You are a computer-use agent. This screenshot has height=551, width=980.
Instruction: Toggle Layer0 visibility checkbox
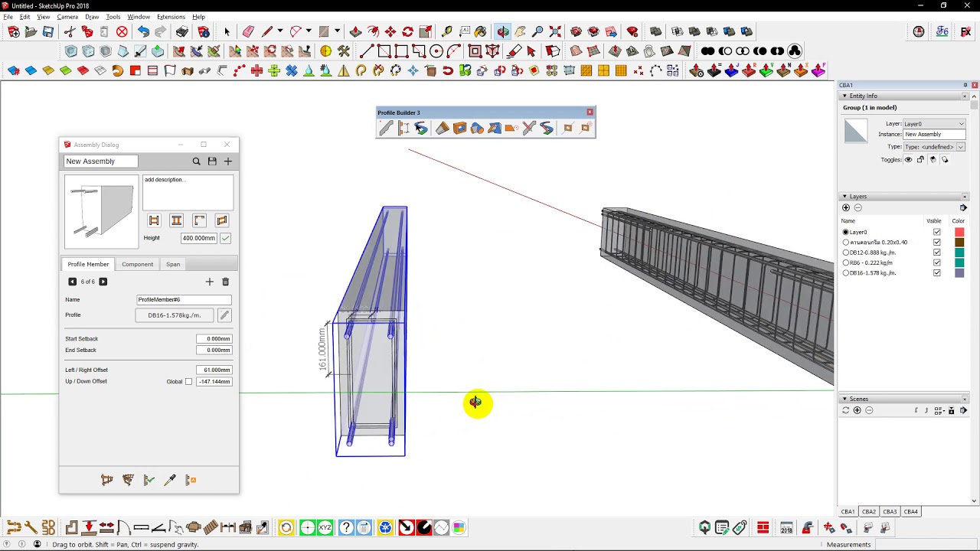[936, 232]
